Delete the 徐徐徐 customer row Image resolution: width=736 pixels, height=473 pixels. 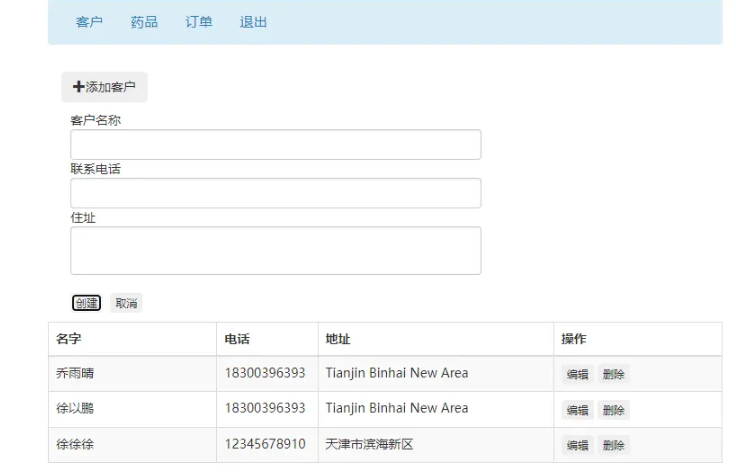point(613,445)
